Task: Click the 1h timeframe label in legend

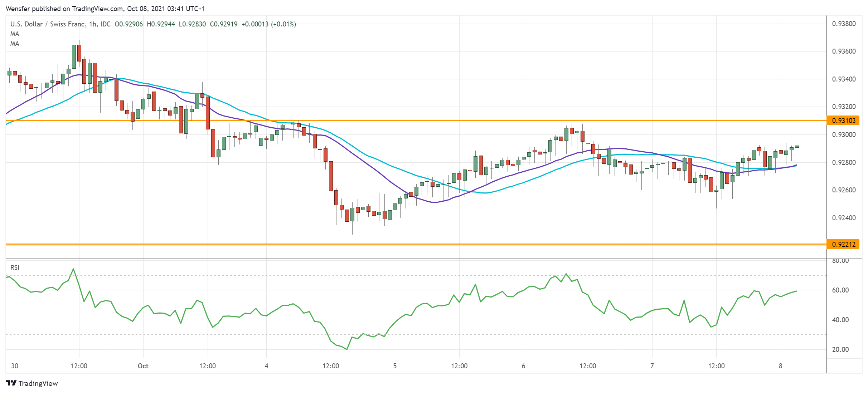Action: click(93, 24)
